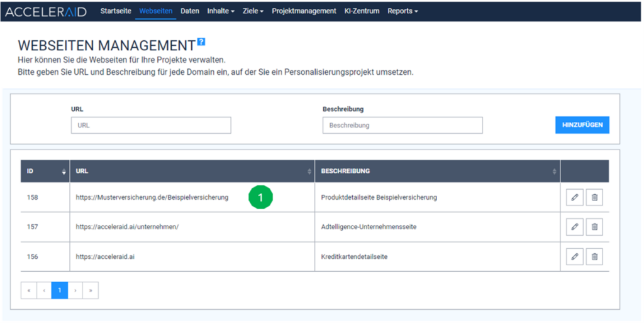Open the Ziele dropdown menu
This screenshot has width=644, height=323.
pos(253,11)
